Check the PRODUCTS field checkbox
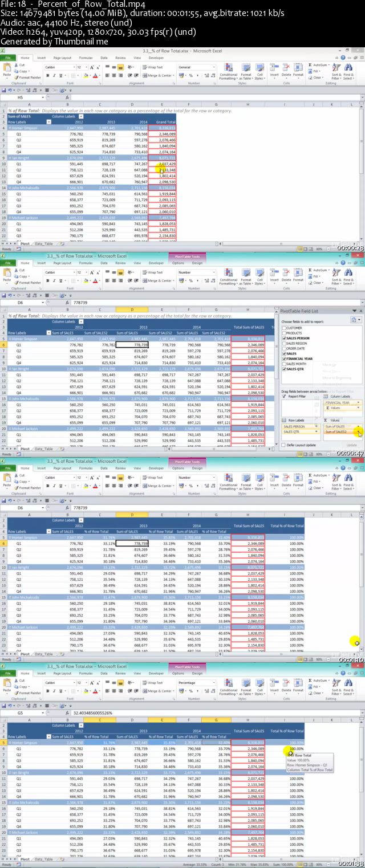This screenshot has height=868, width=365. click(x=284, y=332)
